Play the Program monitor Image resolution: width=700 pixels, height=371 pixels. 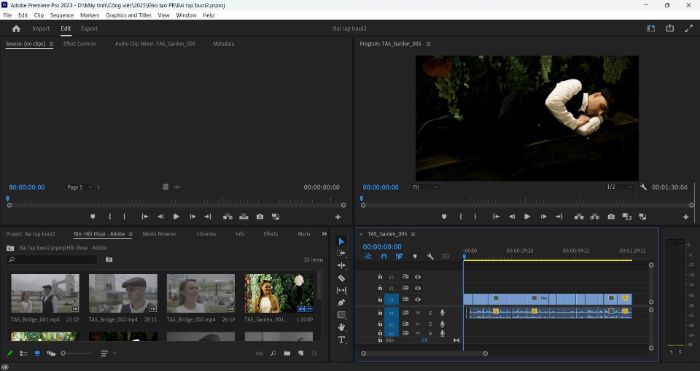pos(527,217)
